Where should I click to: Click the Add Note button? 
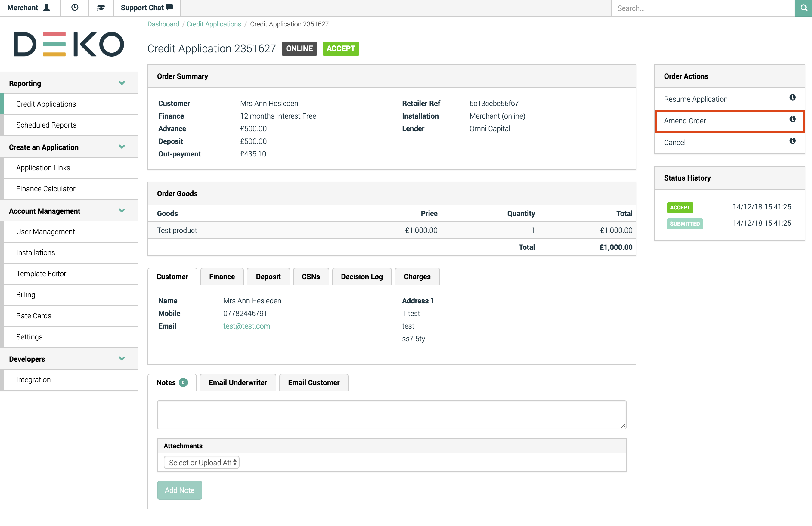[x=179, y=490]
